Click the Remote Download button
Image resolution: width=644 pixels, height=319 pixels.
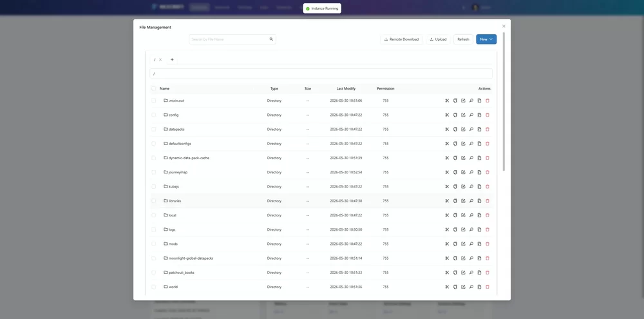401,39
